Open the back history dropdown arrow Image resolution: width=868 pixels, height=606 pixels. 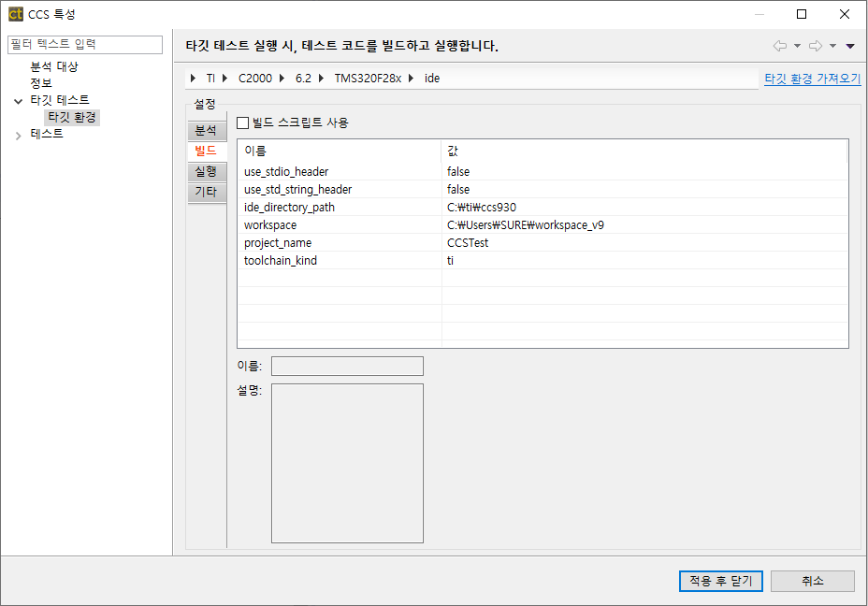click(797, 46)
